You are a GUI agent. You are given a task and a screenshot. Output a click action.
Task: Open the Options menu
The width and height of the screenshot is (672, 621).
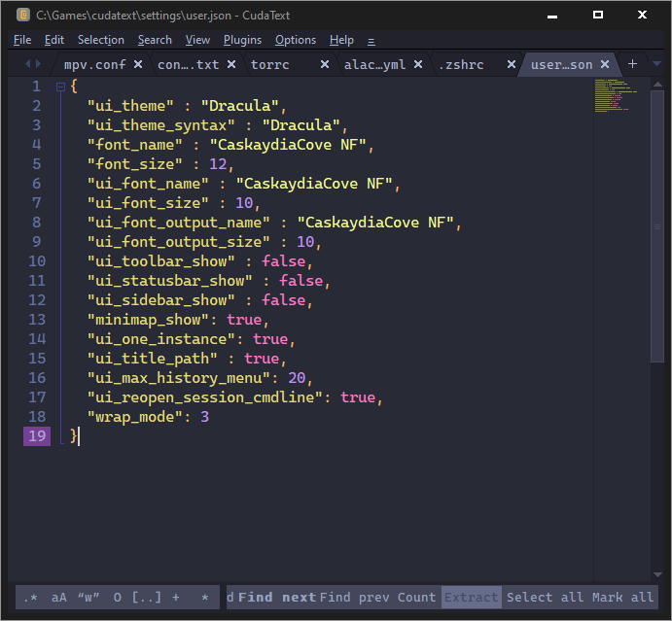(x=296, y=40)
